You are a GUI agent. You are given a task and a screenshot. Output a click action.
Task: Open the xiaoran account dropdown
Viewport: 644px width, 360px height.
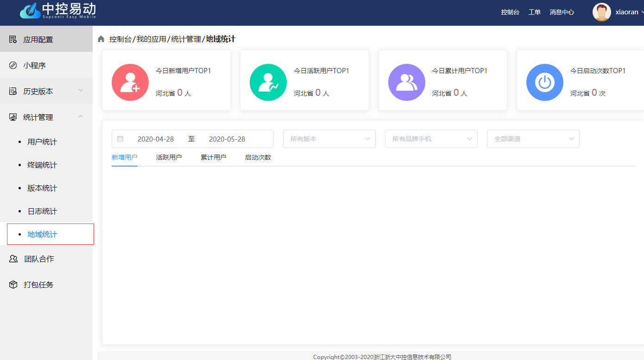(630, 12)
